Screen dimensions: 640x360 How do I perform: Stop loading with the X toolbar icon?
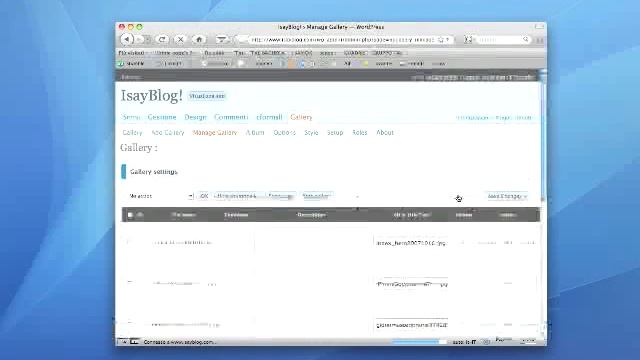[x=180, y=39]
